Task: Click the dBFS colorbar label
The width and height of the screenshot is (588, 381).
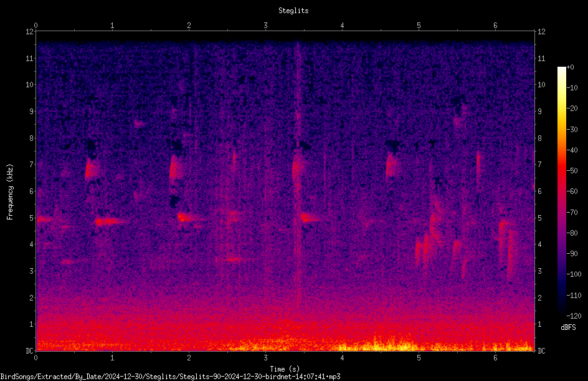Action: point(568,327)
